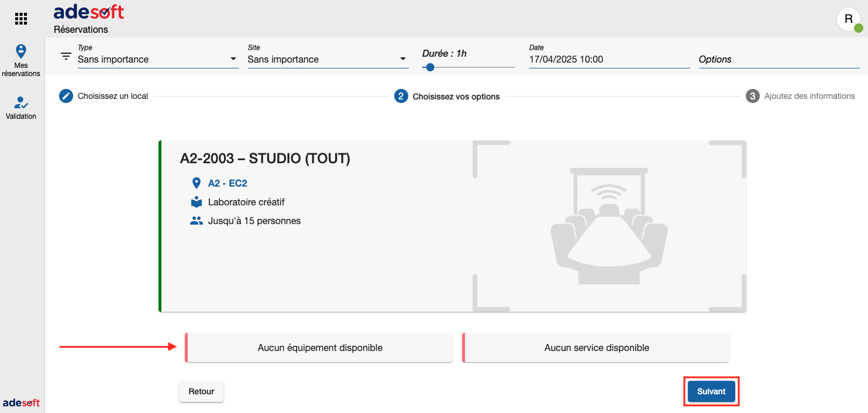Open the Options field
Screen dimensions: 868x413
pos(779,59)
